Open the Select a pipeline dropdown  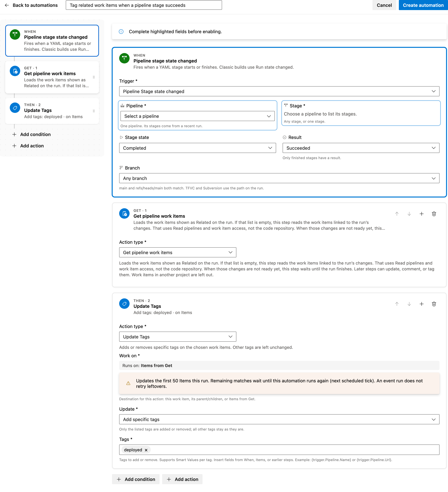point(197,116)
